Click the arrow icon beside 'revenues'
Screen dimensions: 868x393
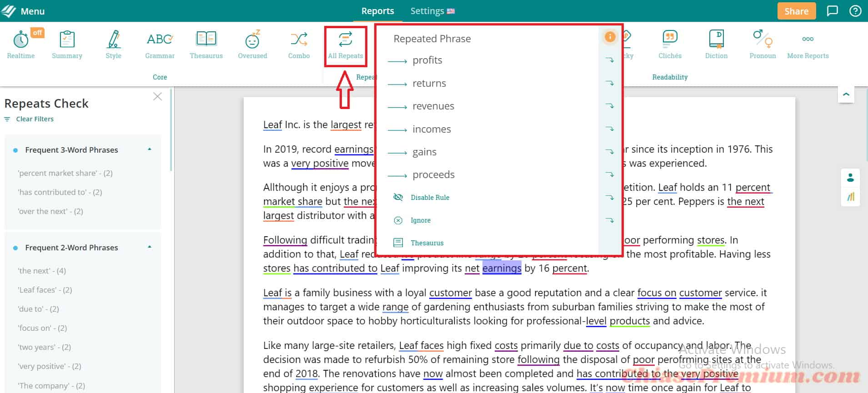coord(610,106)
